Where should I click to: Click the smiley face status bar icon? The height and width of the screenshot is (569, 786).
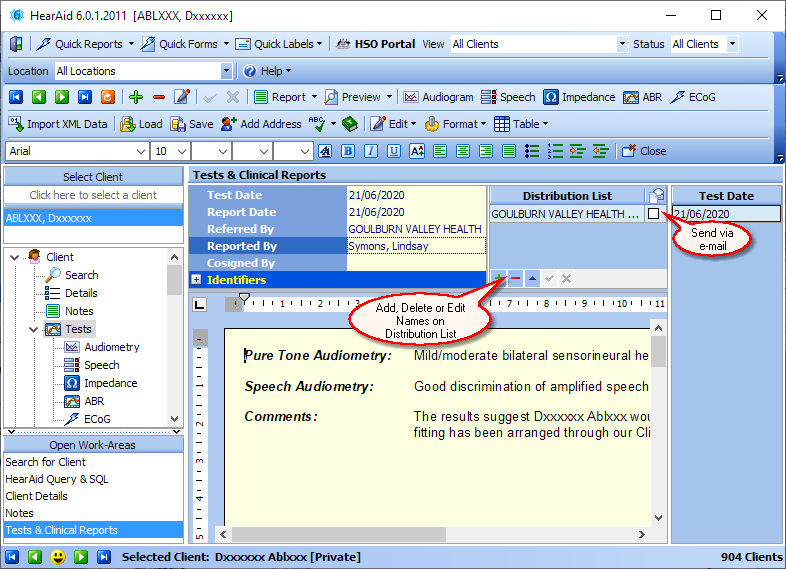click(58, 556)
